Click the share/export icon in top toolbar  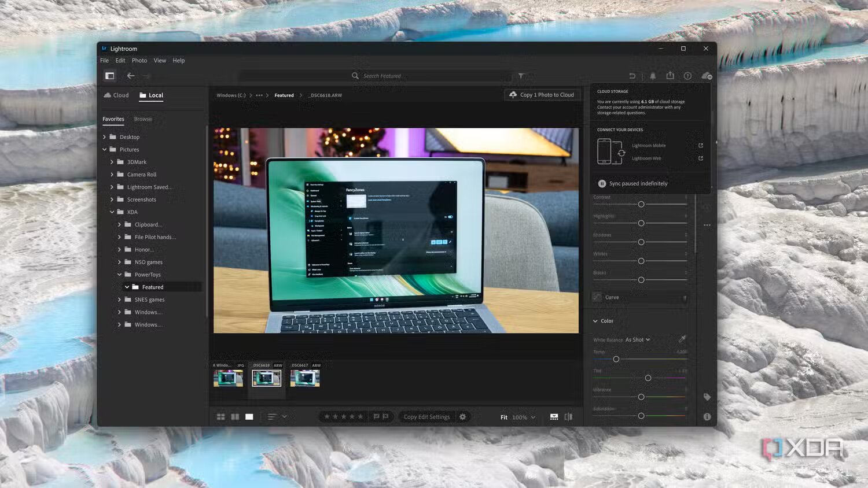click(670, 76)
